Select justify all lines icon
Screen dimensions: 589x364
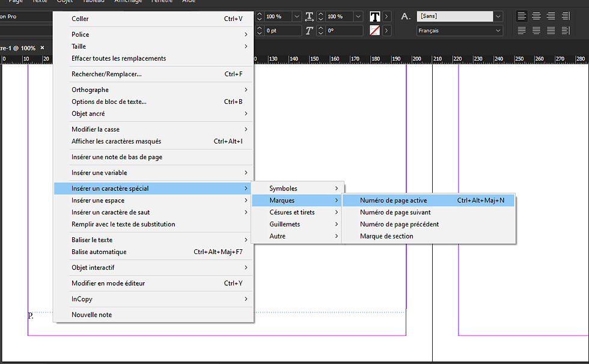(551, 31)
